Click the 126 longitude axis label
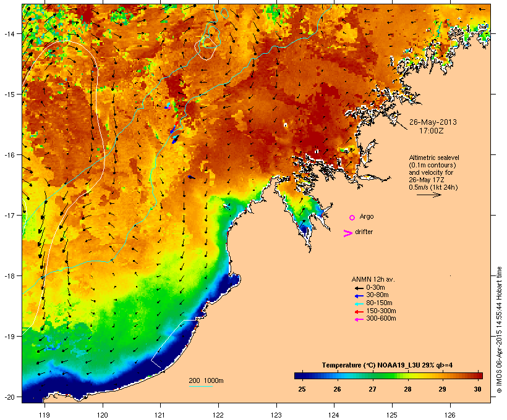The height and width of the screenshot is (420, 507). tap(449, 415)
